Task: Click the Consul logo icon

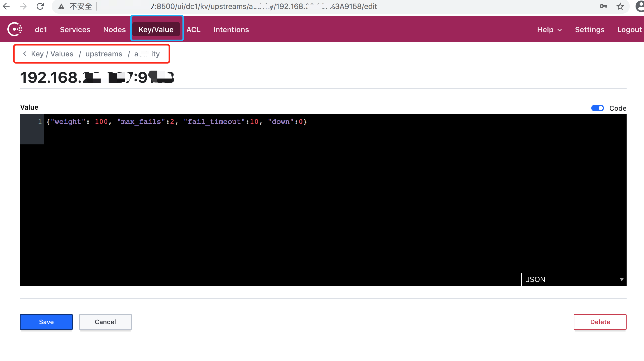Action: coord(15,29)
